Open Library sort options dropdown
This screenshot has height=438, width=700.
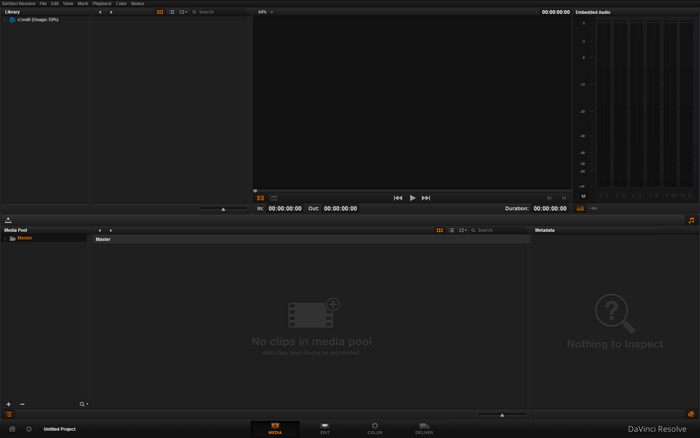pyautogui.click(x=183, y=12)
